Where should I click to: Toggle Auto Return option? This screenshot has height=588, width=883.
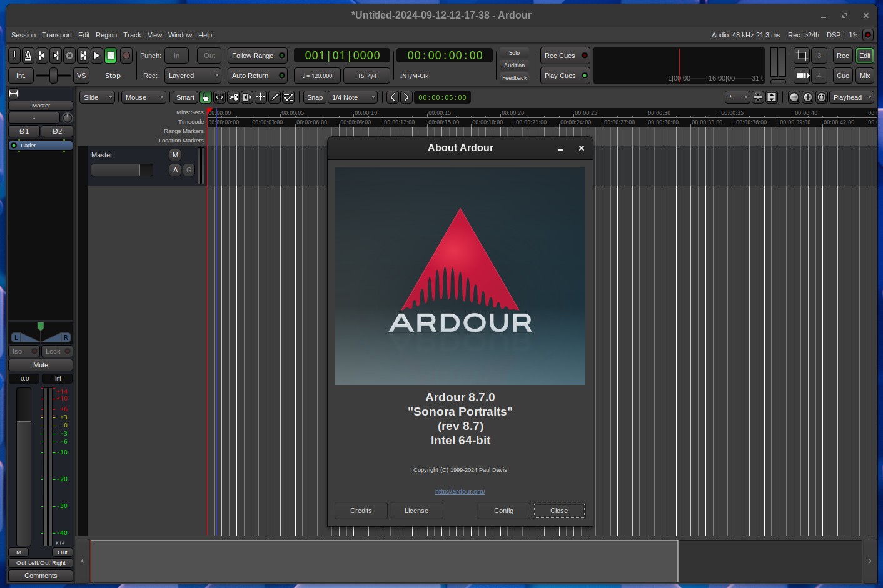(258, 76)
